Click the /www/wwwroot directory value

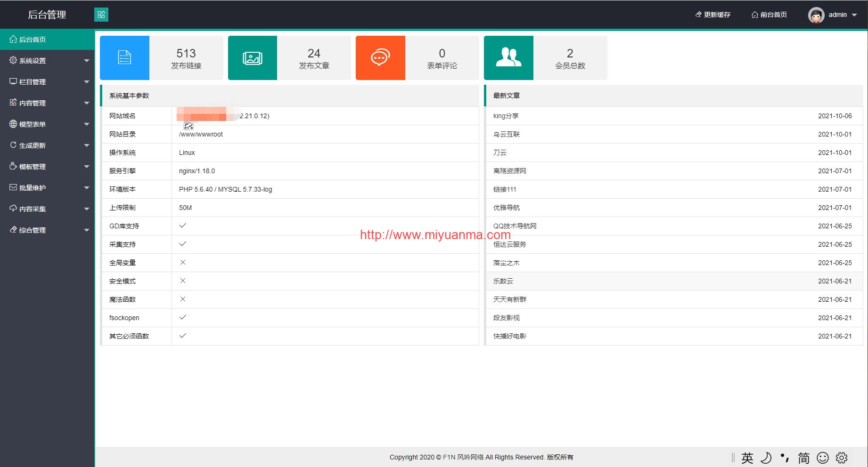(201, 134)
